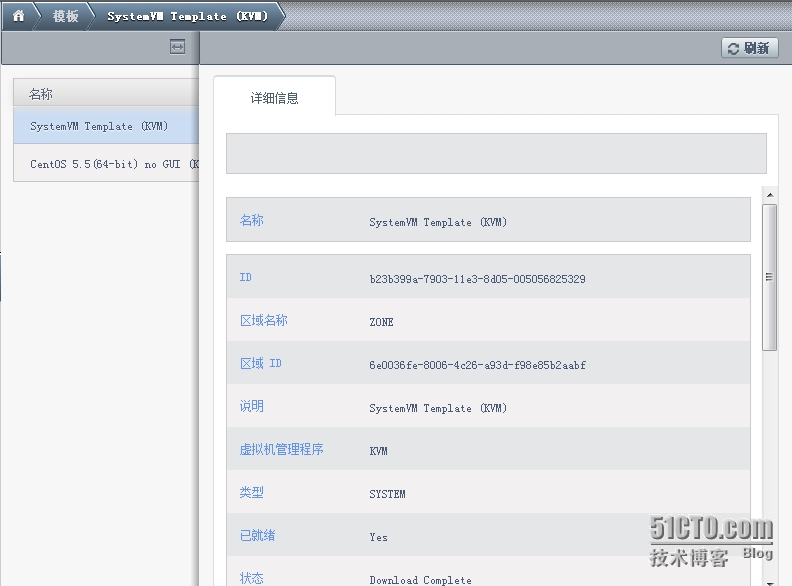The width and height of the screenshot is (792, 586).
Task: Click the 区域名称 field label
Action: pyautogui.click(x=264, y=320)
